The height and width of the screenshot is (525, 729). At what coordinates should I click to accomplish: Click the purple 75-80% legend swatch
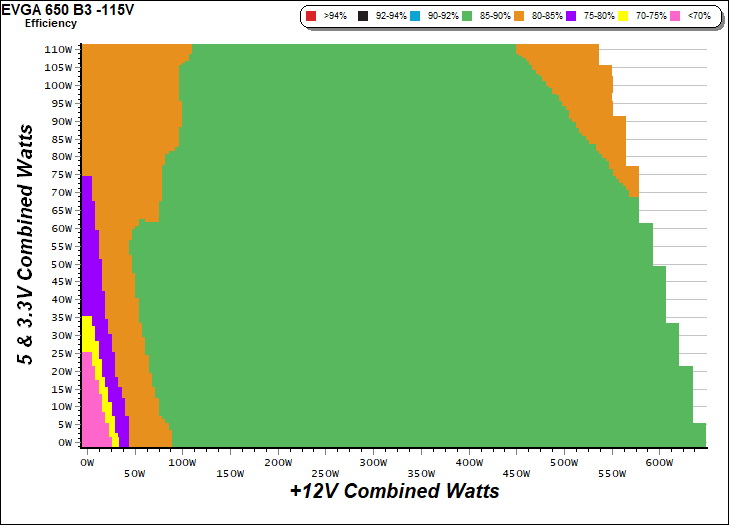tap(571, 17)
